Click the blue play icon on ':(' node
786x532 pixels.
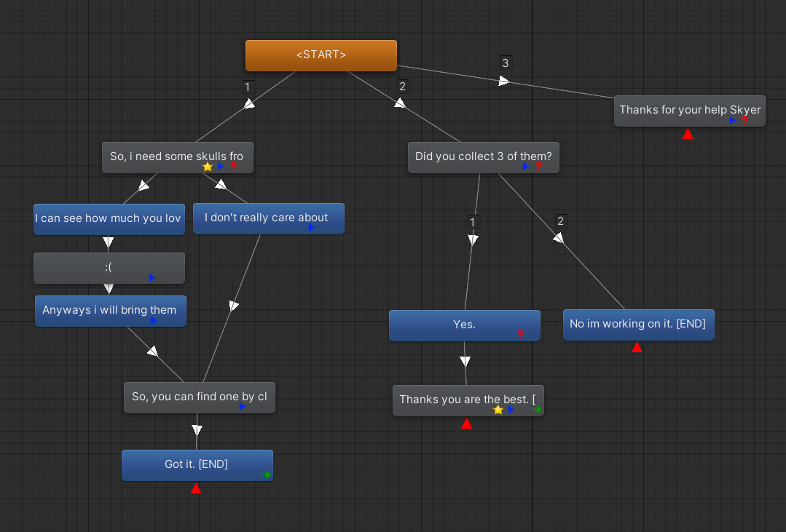[x=152, y=277]
